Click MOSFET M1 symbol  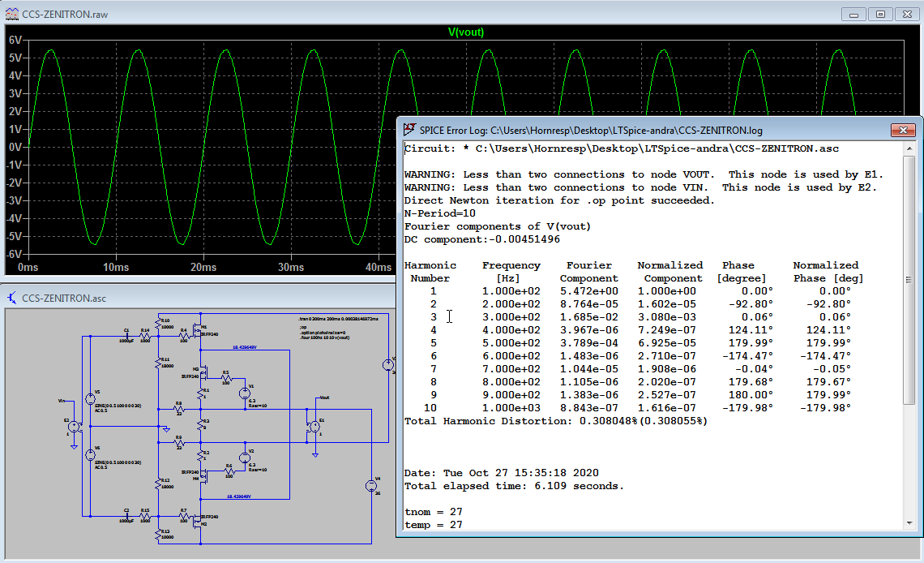tap(198, 331)
